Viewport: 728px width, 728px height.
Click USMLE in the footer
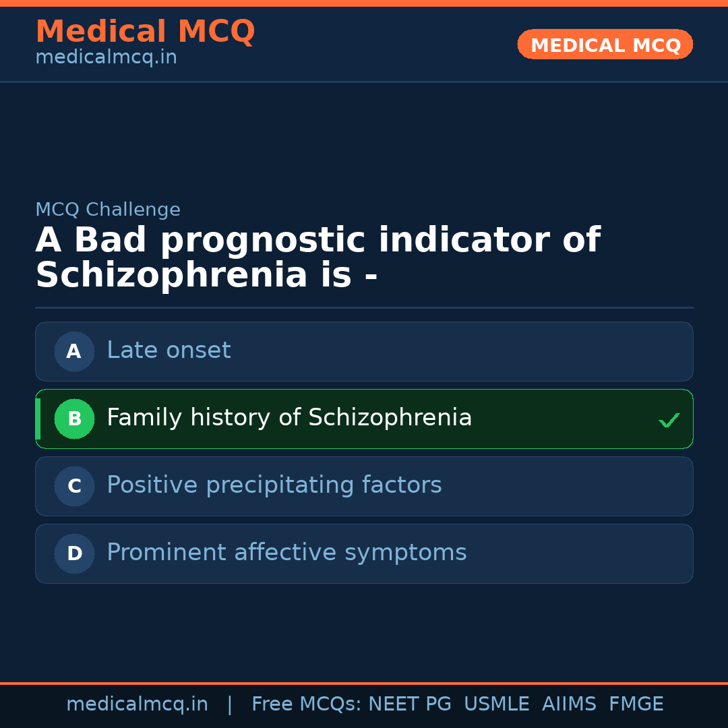(x=496, y=704)
